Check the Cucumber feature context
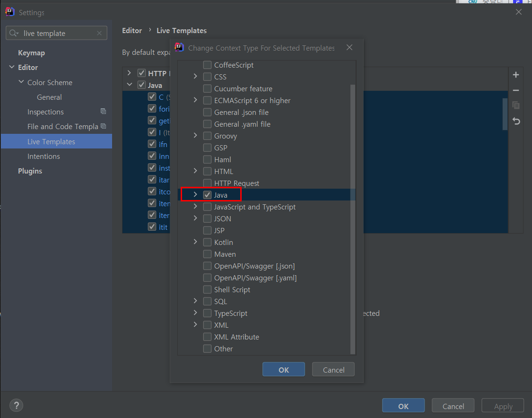 [x=207, y=88]
